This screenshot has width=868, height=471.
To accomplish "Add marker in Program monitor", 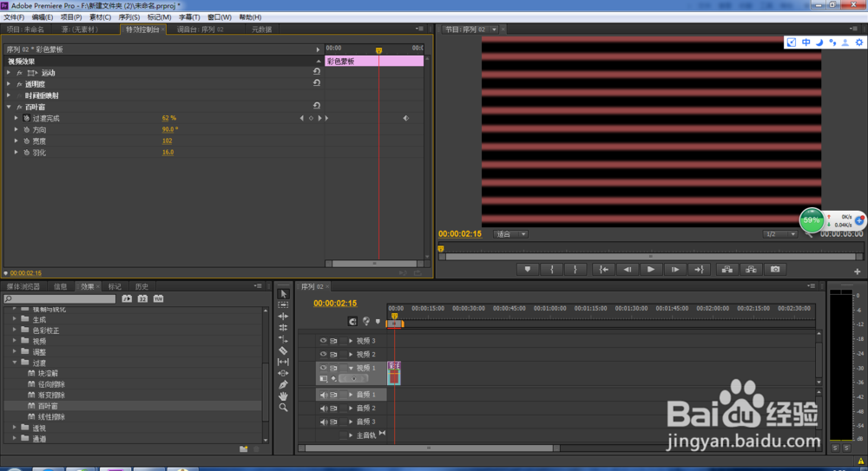I will [527, 270].
